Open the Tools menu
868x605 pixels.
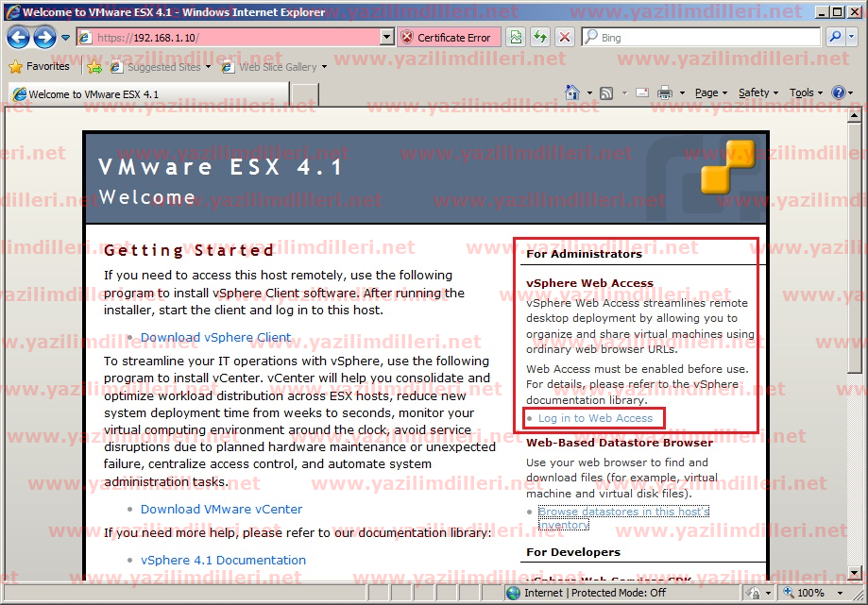coord(806,92)
